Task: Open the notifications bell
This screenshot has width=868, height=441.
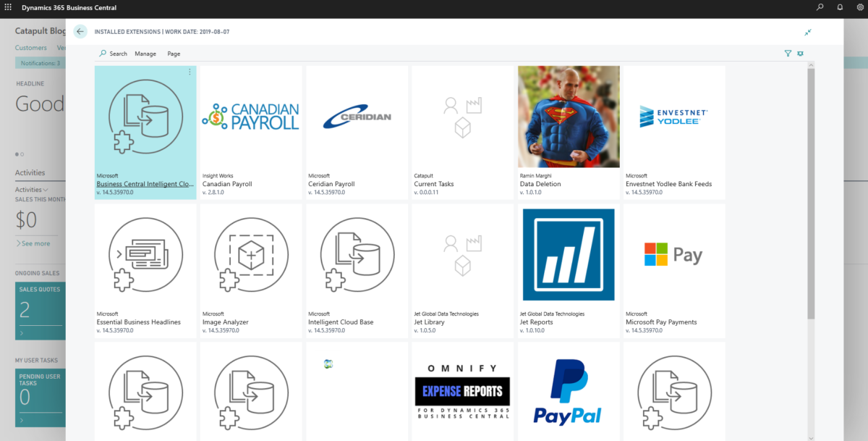Action: coord(840,7)
